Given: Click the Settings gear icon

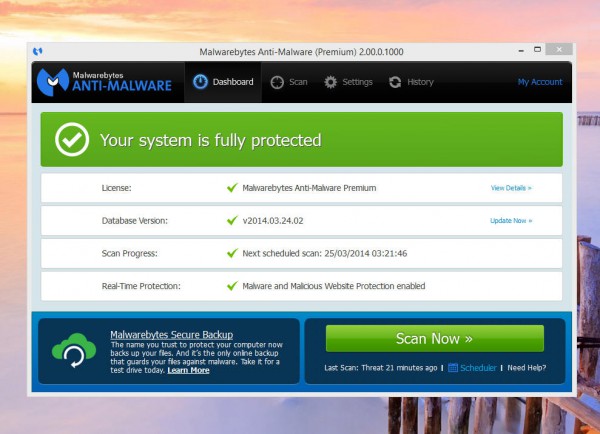Looking at the screenshot, I should [x=331, y=82].
